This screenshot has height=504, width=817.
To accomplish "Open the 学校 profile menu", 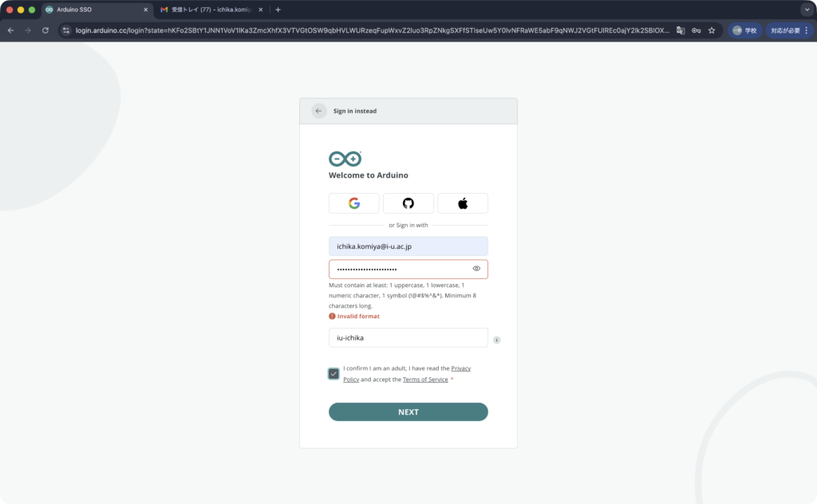I will (745, 30).
